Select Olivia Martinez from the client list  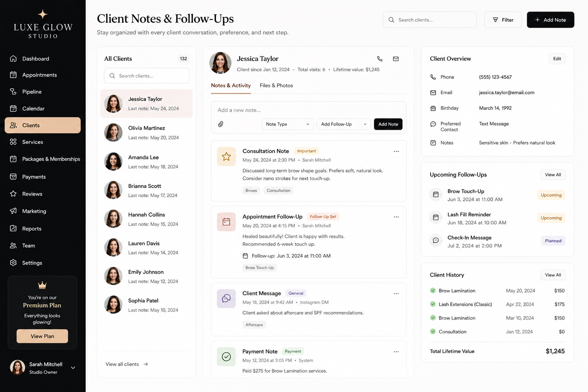[x=146, y=132]
